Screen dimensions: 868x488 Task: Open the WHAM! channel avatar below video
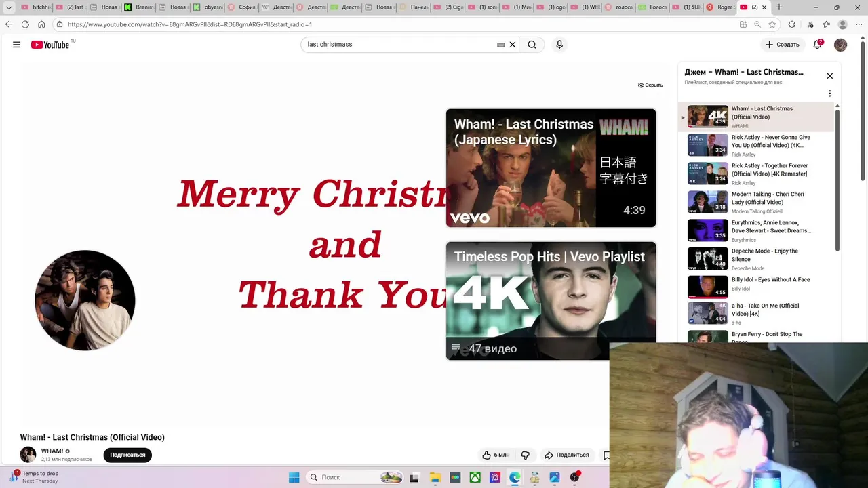click(28, 455)
